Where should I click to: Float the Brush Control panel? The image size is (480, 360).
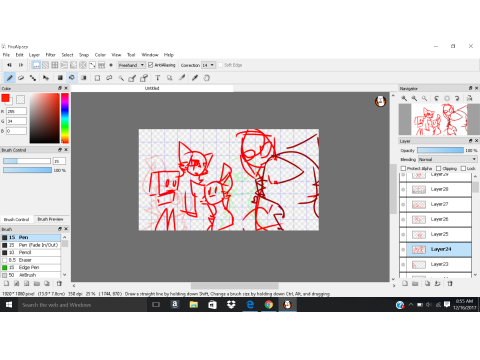(60, 150)
